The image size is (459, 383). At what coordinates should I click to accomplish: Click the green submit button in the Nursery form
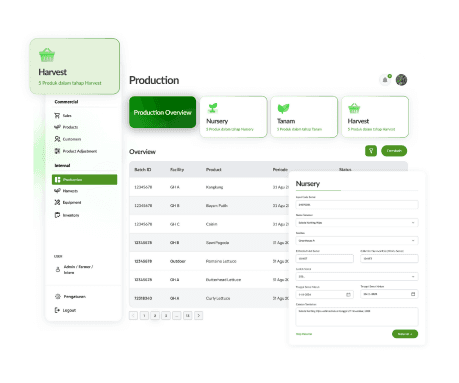[x=405, y=334]
